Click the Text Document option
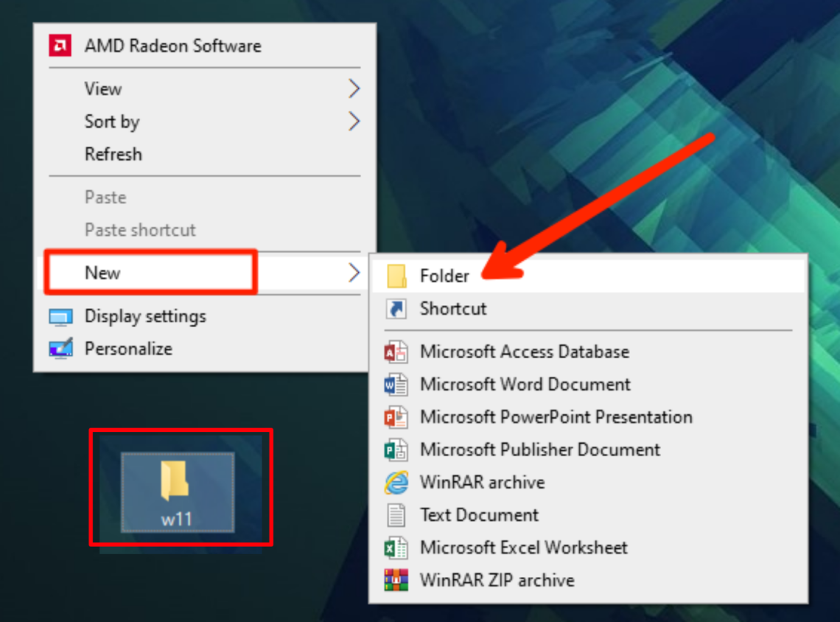This screenshot has width=840, height=622. pos(479,515)
